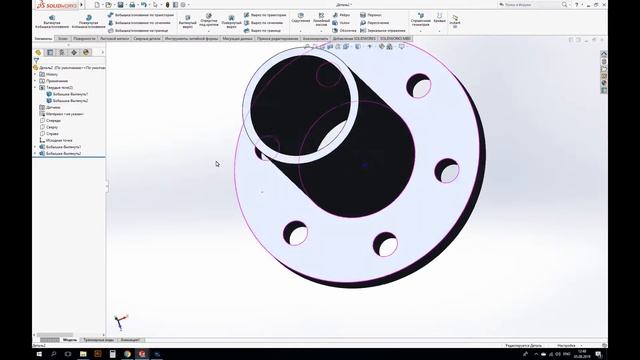This screenshot has width=640, height=360.
Task: Click the Rebuild traffic-light icon
Action: [167, 5]
